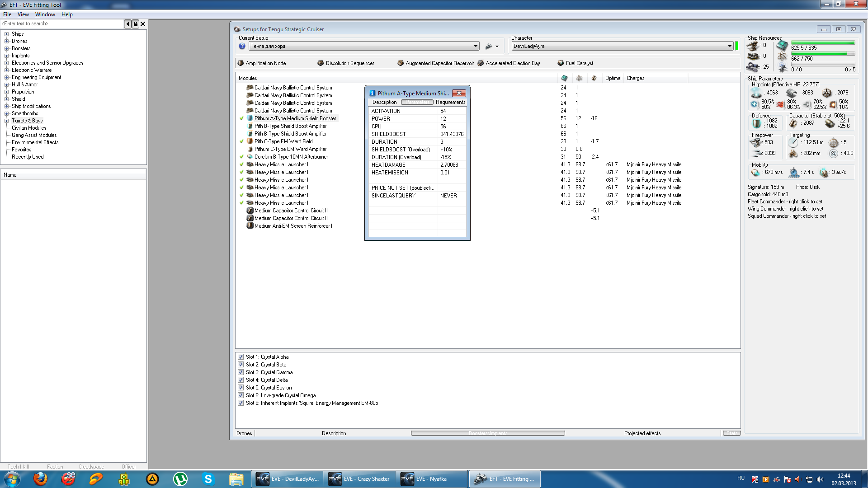Open the Current Setup dropdown
The image size is (868, 488).
[x=476, y=46]
